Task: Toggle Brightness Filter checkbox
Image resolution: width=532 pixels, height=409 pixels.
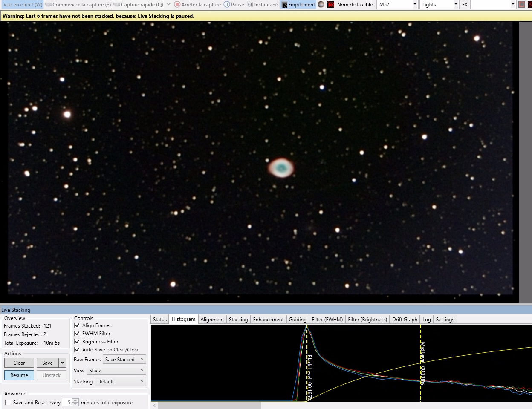Action: (x=77, y=342)
